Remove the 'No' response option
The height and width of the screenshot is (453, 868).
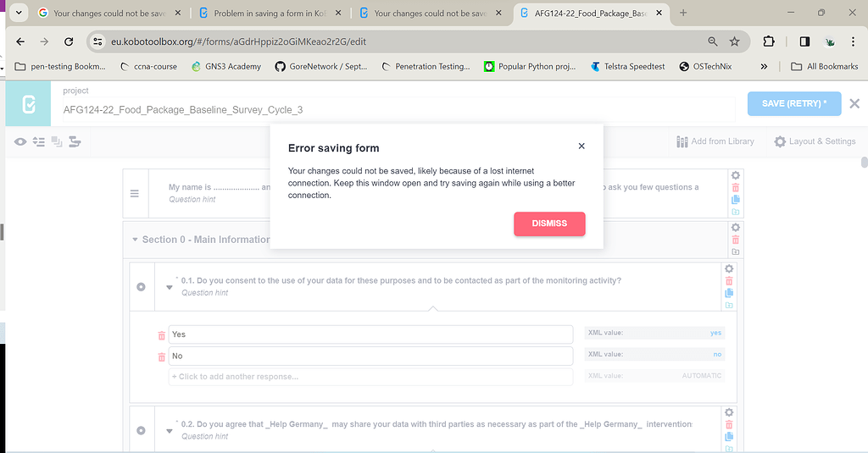click(x=162, y=356)
